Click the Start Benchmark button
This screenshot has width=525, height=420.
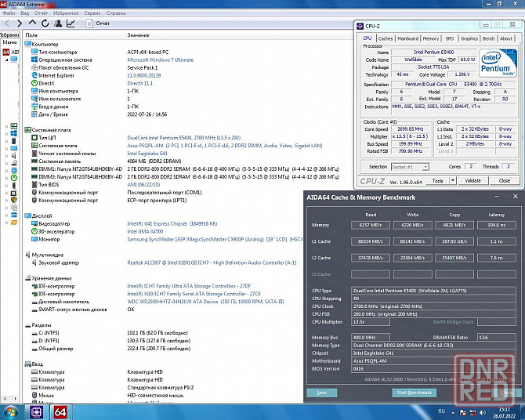[415, 392]
